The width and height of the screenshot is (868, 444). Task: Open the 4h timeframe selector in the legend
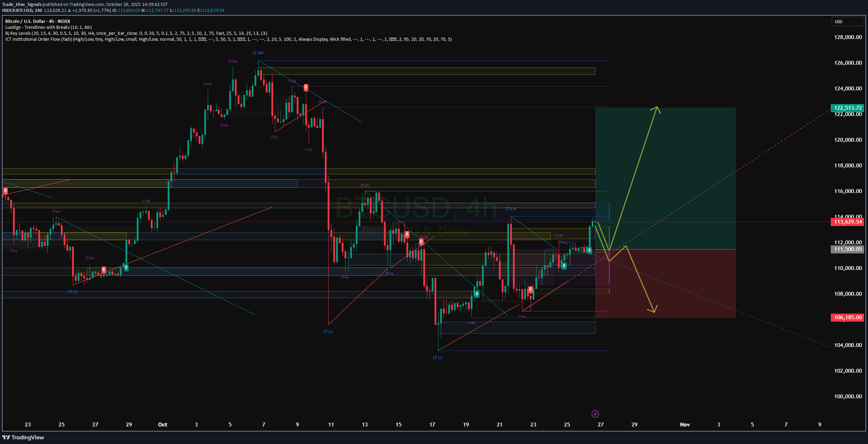tap(51, 21)
